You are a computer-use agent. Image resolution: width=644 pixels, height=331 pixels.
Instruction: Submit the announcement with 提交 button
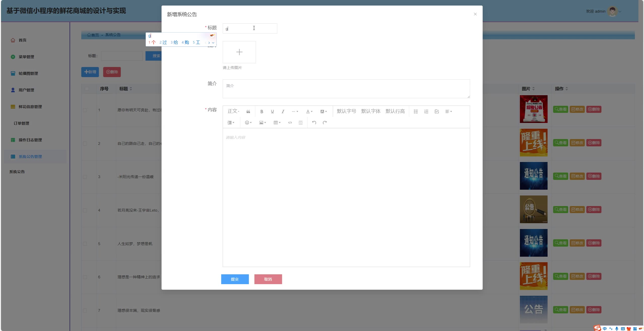coord(235,279)
